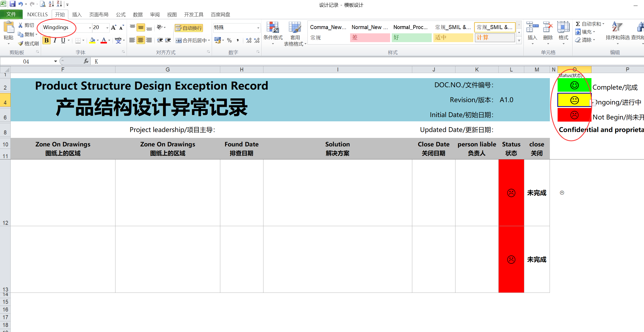Apply the 好 Good cell style
Screen dimensions: 644x332
point(411,38)
